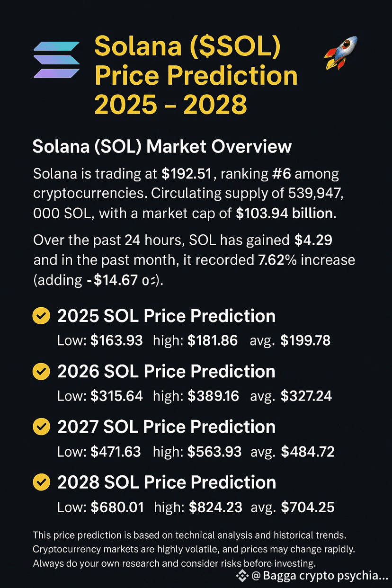Viewport: 392px width, 588px height.
Task: Click the Solana ($SOL) Price Prediction title
Action: click(x=196, y=76)
